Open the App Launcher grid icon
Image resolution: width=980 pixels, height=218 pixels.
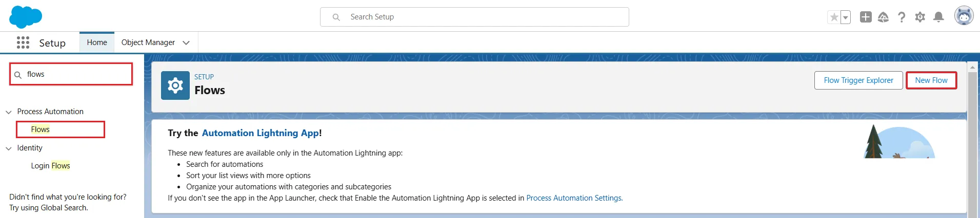tap(23, 42)
